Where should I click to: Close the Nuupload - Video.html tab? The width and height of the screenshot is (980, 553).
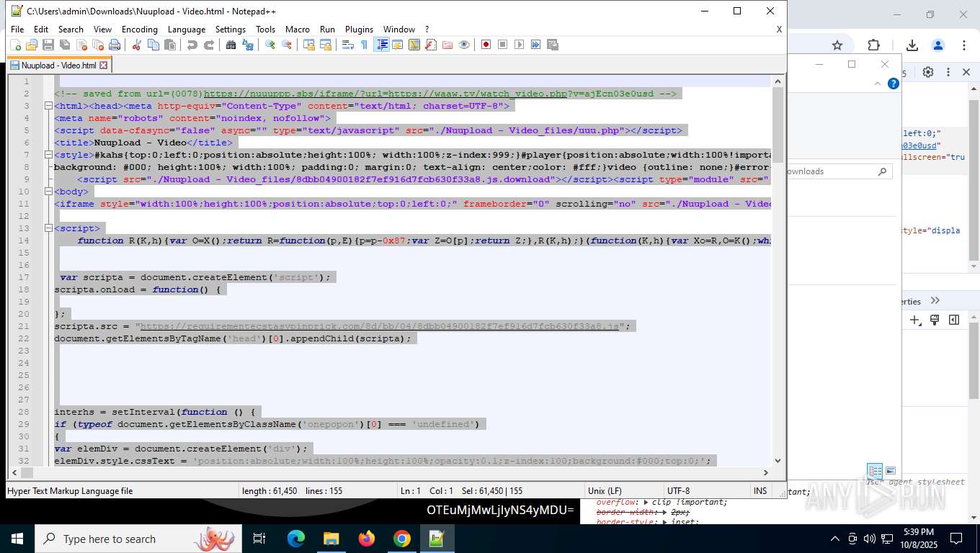point(103,66)
